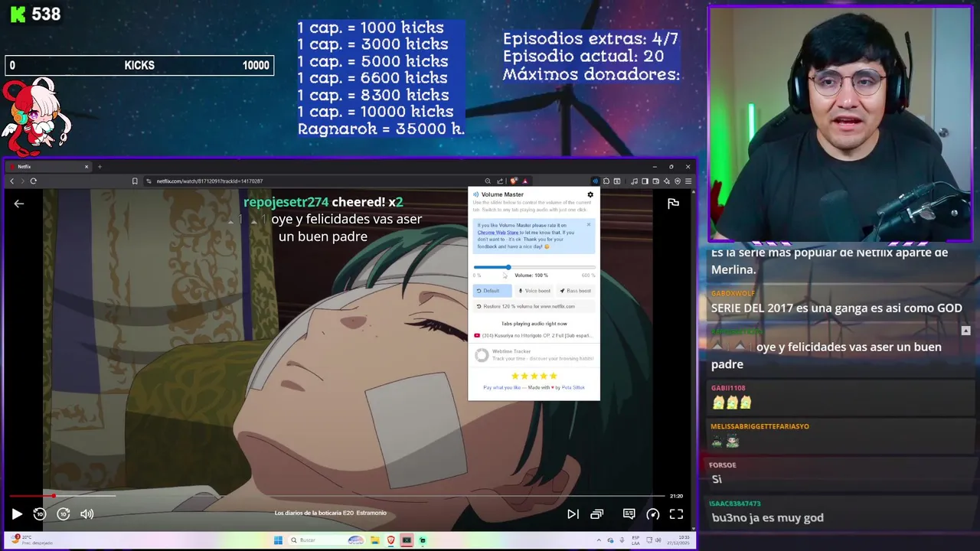This screenshot has width=980, height=551.
Task: Open Netflix episodes list icon
Action: (x=597, y=514)
